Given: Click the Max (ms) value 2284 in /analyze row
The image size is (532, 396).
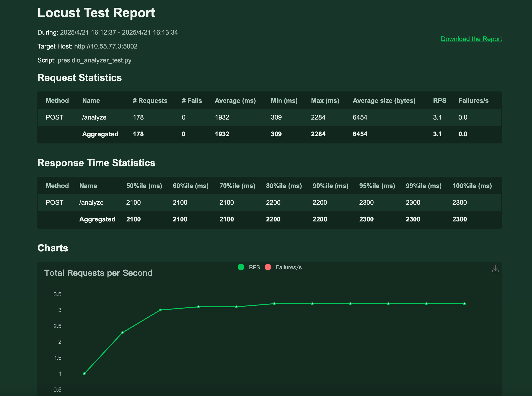Looking at the screenshot, I should tap(318, 117).
